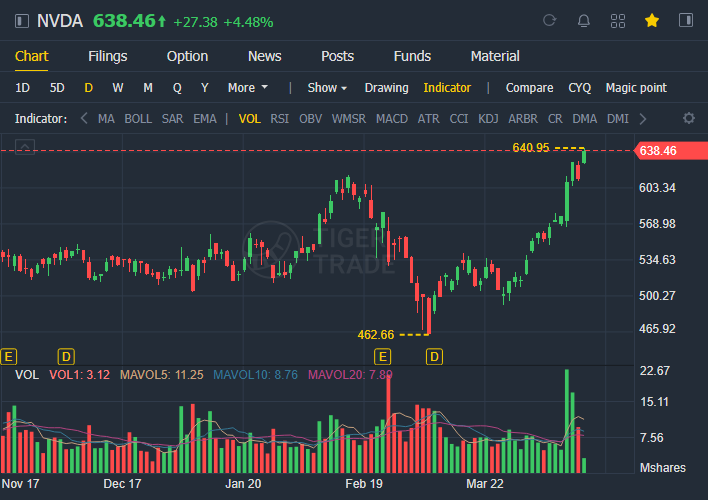Click the MAVOL20 volume label
The width and height of the screenshot is (708, 500).
click(350, 375)
